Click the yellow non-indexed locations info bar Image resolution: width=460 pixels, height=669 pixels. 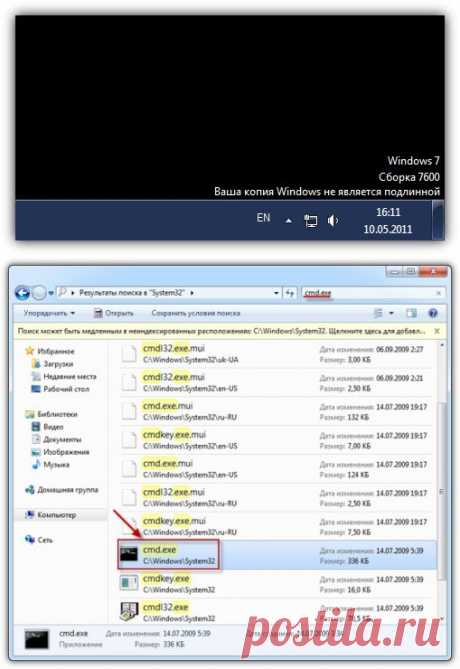pos(222,331)
